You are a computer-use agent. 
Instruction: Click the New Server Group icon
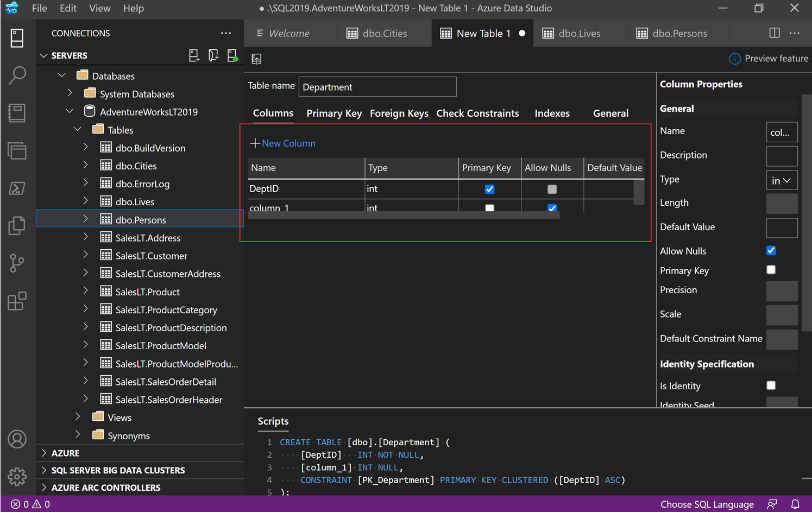[213, 55]
